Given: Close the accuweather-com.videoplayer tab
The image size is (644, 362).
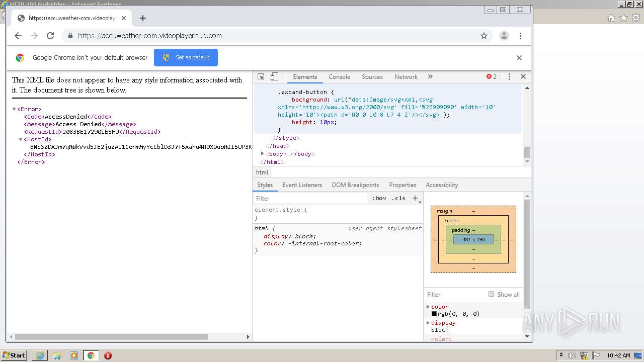Looking at the screenshot, I should [124, 18].
